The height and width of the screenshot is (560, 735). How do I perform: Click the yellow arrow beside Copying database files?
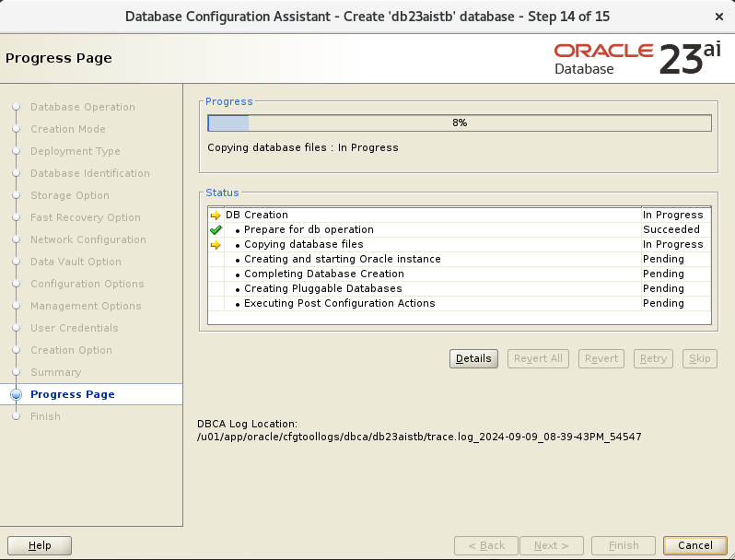[216, 245]
